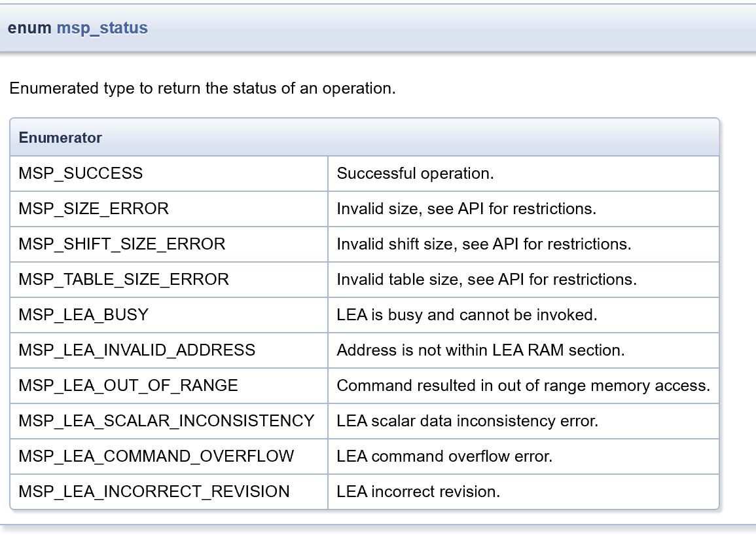Click the "Enumerated type to return" summary sentence

(x=202, y=88)
